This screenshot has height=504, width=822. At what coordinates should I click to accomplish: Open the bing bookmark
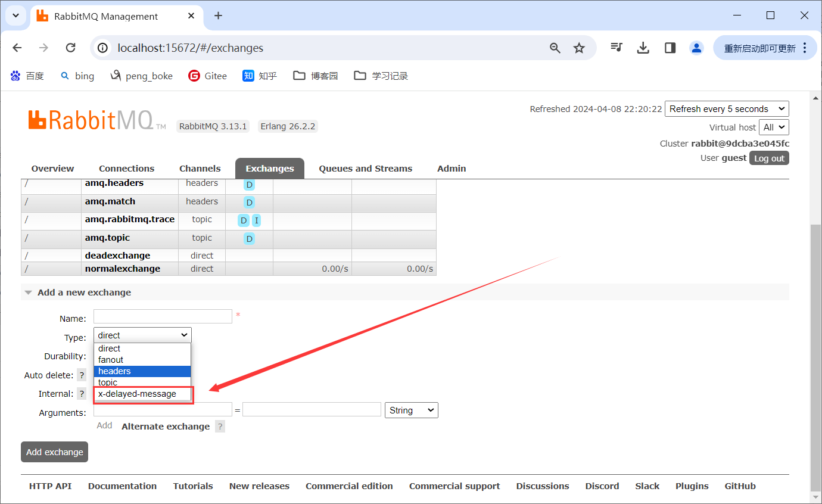[77, 76]
